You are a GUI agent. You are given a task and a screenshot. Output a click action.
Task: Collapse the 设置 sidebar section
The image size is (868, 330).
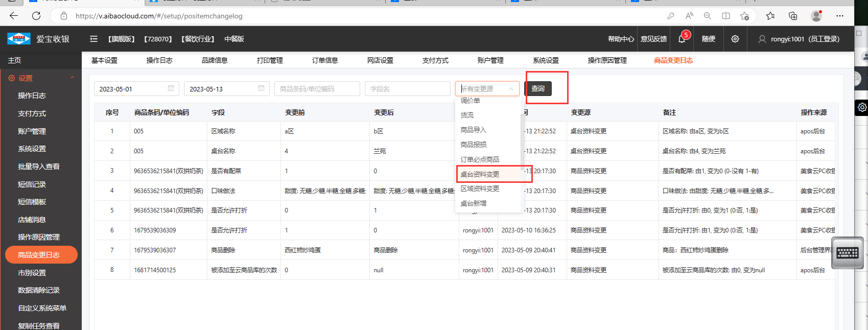[x=72, y=78]
